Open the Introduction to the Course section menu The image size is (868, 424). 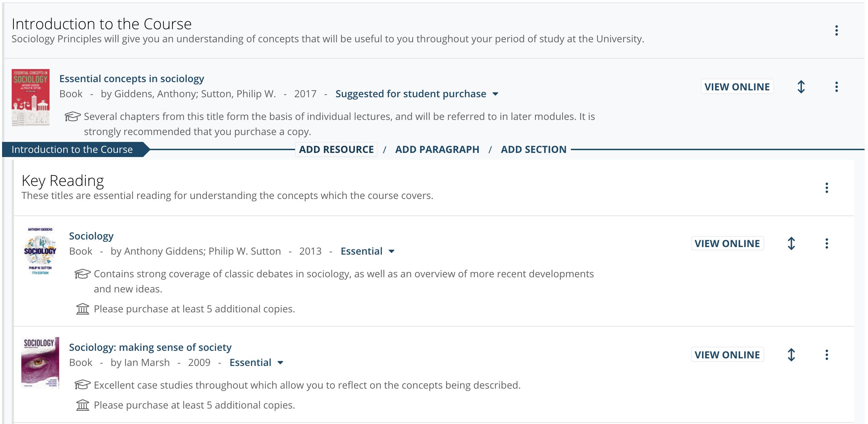pyautogui.click(x=836, y=31)
